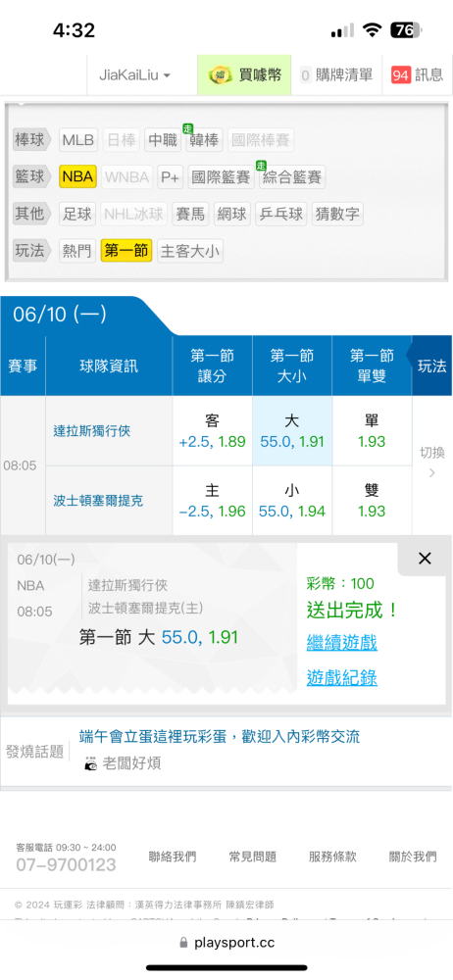Click the 籃球 category label
453x980 pixels.
(31, 176)
